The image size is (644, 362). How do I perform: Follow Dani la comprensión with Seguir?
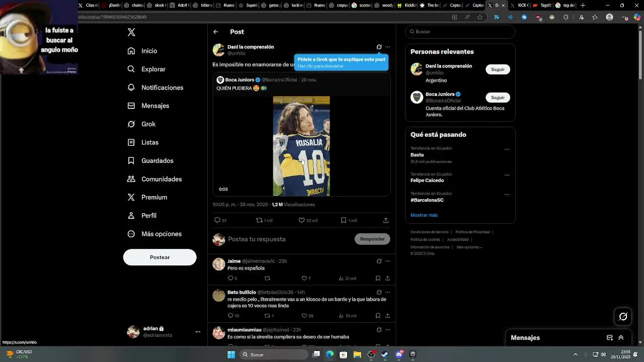[498, 69]
